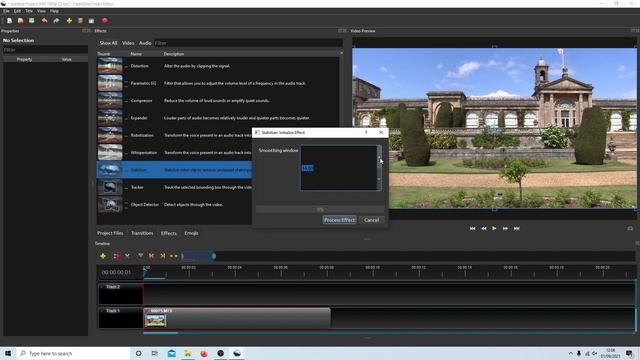Click the Save Project toolbar icon
Screen dimensions: 640x360
point(31,20)
